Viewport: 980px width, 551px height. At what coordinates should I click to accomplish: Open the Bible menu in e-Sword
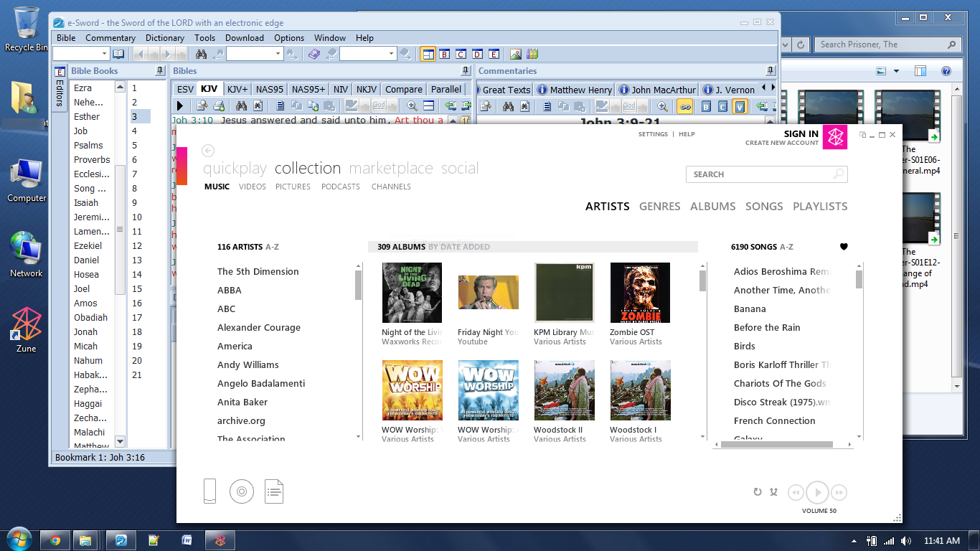point(66,38)
